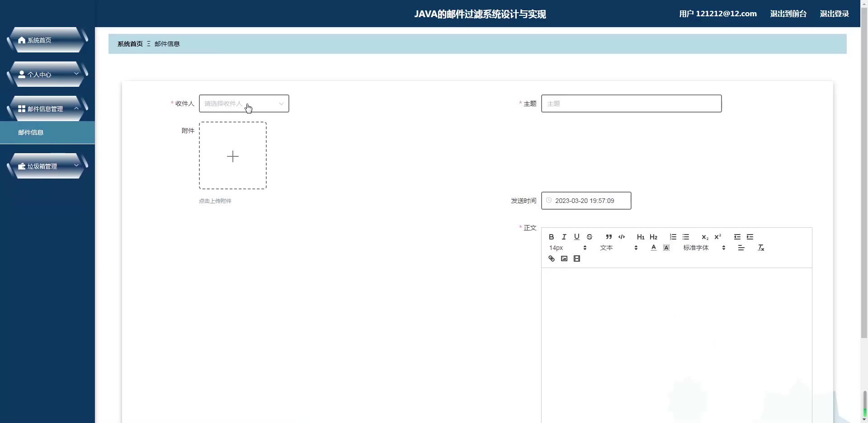Click the 用户 121212@12.com label
The image size is (868, 423).
(718, 14)
